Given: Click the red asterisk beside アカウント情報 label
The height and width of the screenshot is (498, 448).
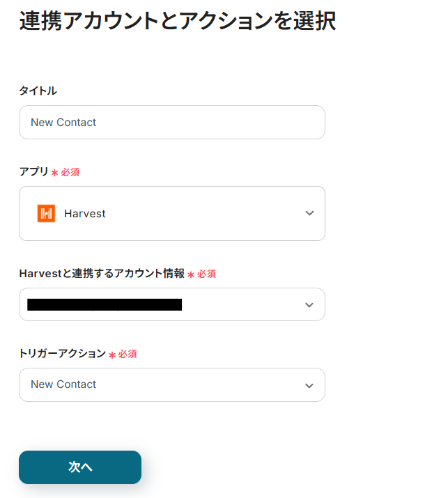Looking at the screenshot, I should [x=191, y=275].
